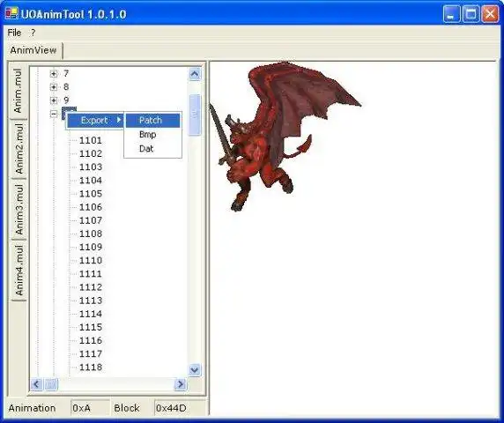Select block 1108 in tree
Viewport: 504px width, 423px height.
(x=91, y=234)
